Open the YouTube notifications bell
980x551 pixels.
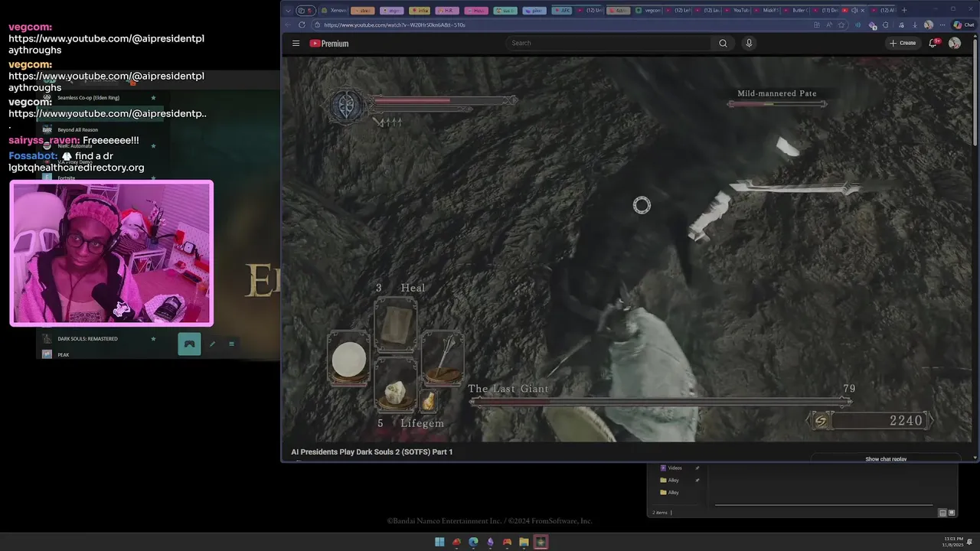click(933, 43)
